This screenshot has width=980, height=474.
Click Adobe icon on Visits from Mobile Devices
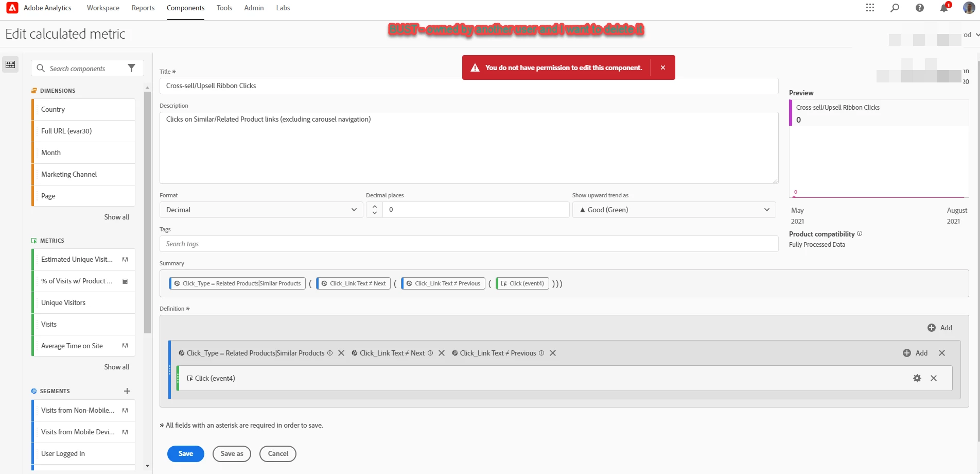click(125, 432)
